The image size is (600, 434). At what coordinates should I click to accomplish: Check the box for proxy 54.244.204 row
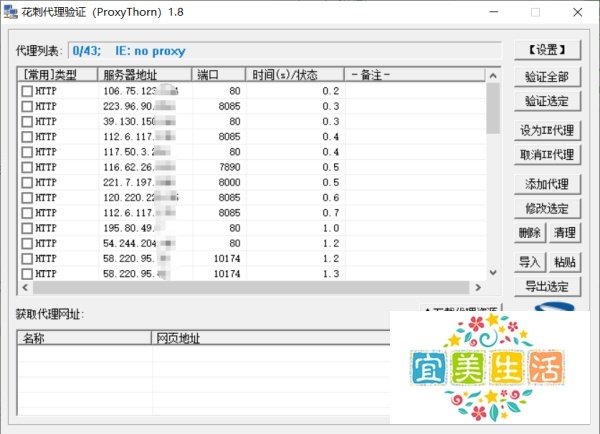point(27,243)
